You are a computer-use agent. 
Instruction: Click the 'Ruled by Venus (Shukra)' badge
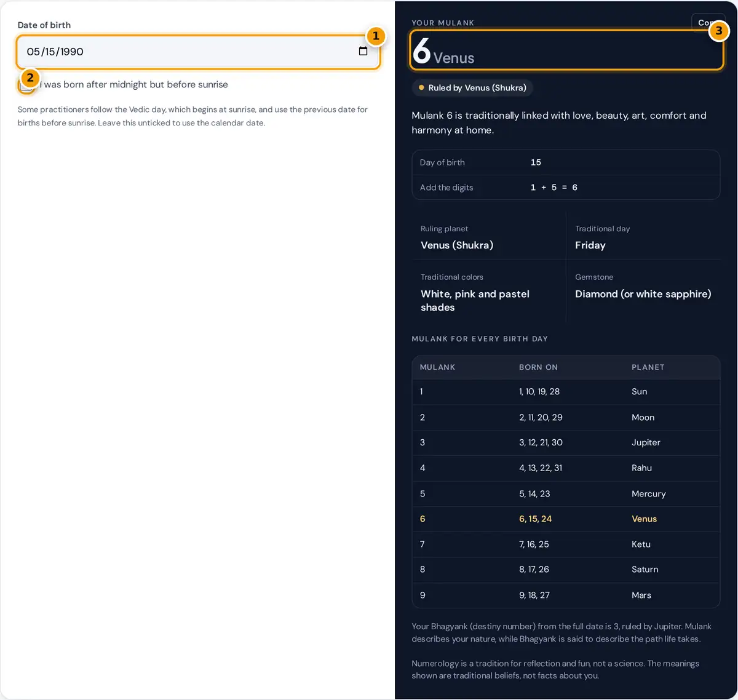(472, 88)
